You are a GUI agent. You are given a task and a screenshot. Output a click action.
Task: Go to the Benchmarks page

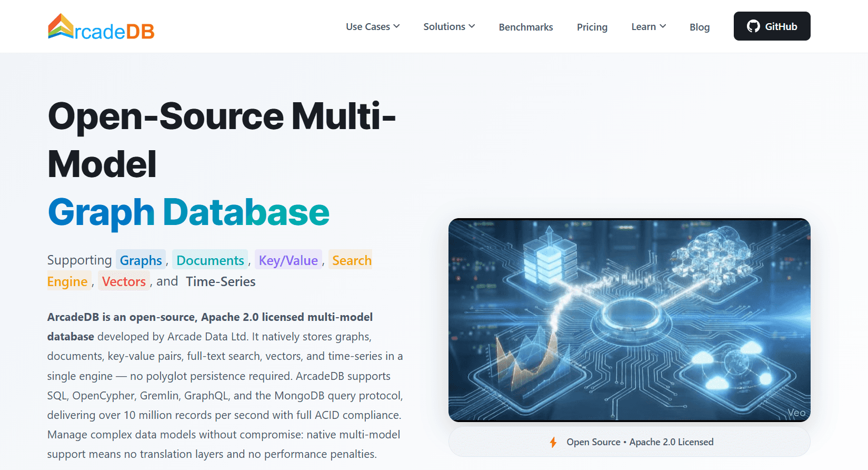[526, 27]
